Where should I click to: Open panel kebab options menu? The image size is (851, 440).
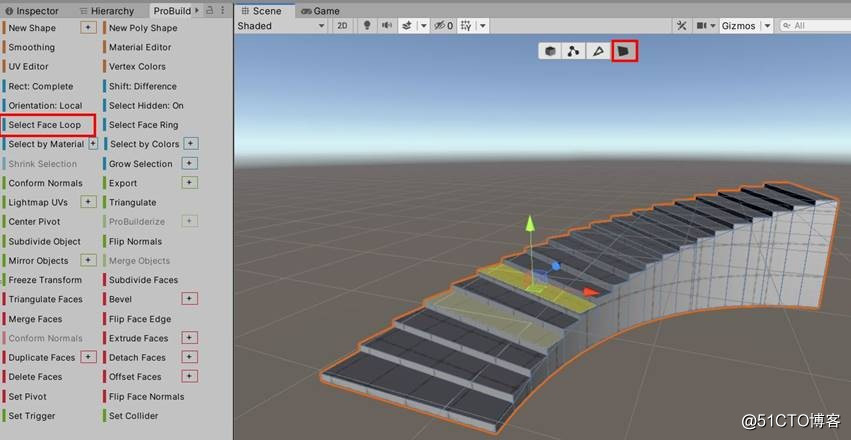pyautogui.click(x=223, y=10)
